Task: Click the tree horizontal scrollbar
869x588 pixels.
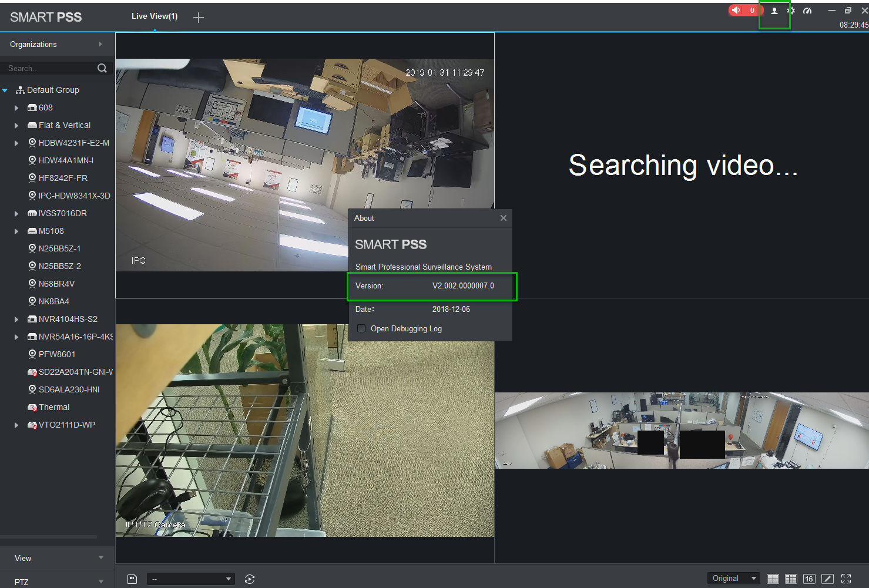Action: click(49, 537)
